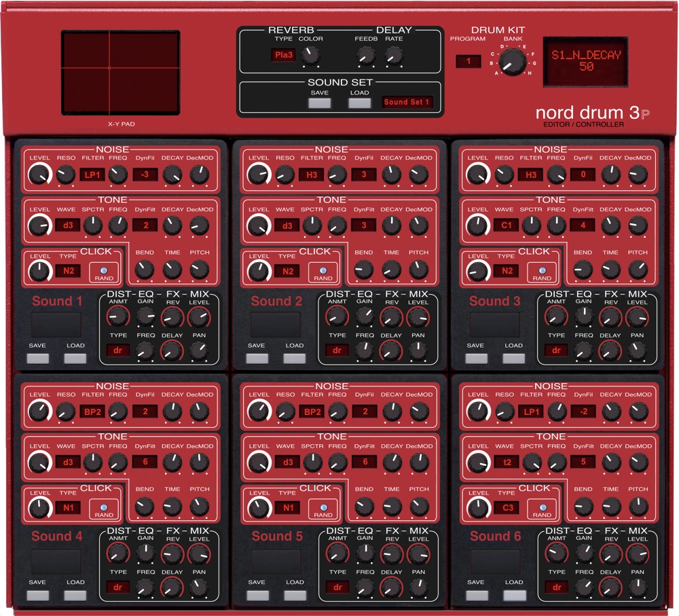679x616 pixels.
Task: Click Sound 1 tone SPCTR knob
Action: (x=92, y=225)
